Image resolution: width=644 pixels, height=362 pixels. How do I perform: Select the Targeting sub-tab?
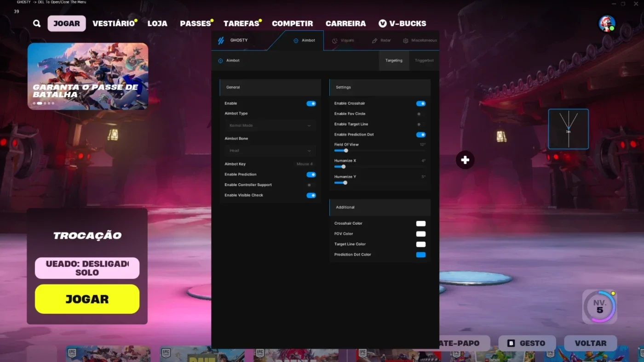pyautogui.click(x=394, y=61)
